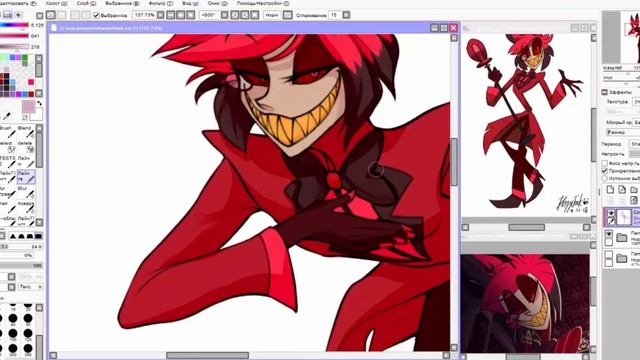Select the Brush tool preset
640x360 pixels.
tap(8, 132)
